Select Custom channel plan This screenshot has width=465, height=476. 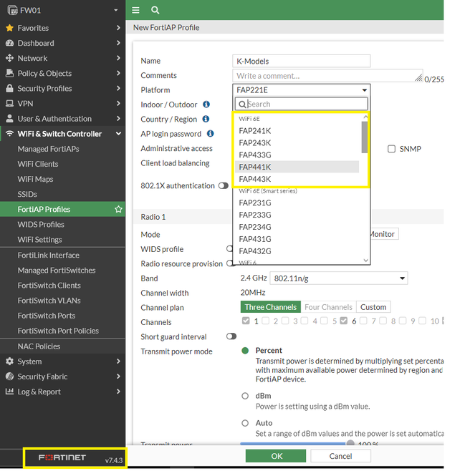point(373,307)
